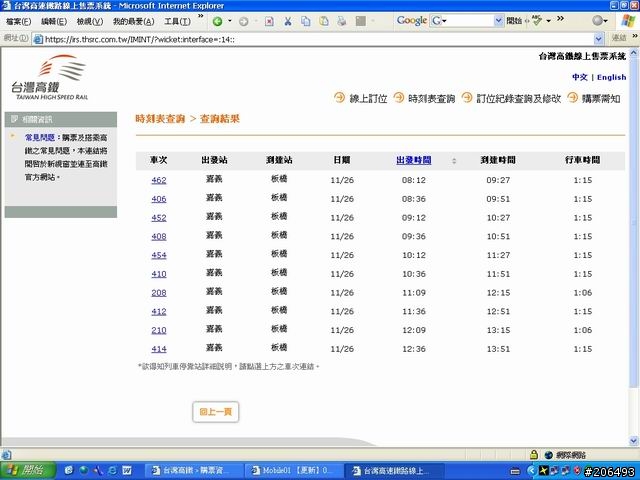Click the security lock icon in status bar
Viewport: 640px width, 480px height.
(533, 454)
